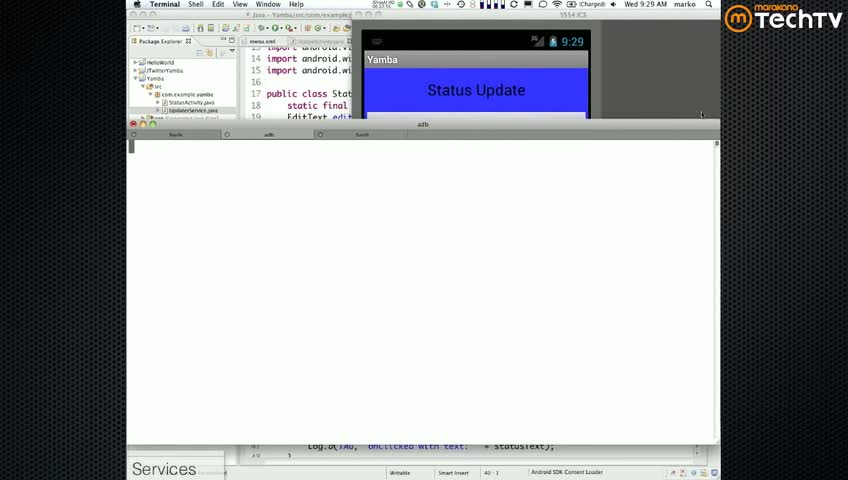Expand the JTwitterYamba project

tap(135, 70)
